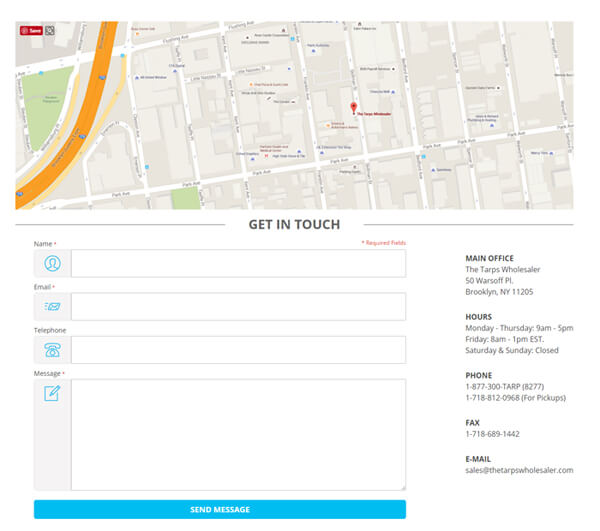This screenshot has height=531, width=600.
Task: Focus the Name input field
Action: 238,263
